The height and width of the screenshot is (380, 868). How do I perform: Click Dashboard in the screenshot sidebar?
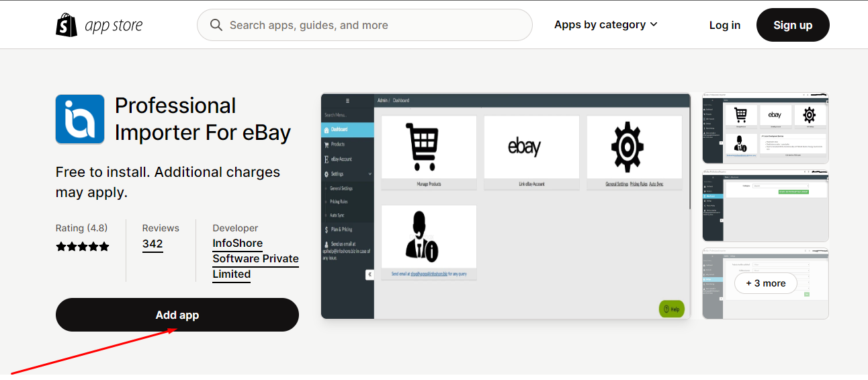[x=347, y=129]
